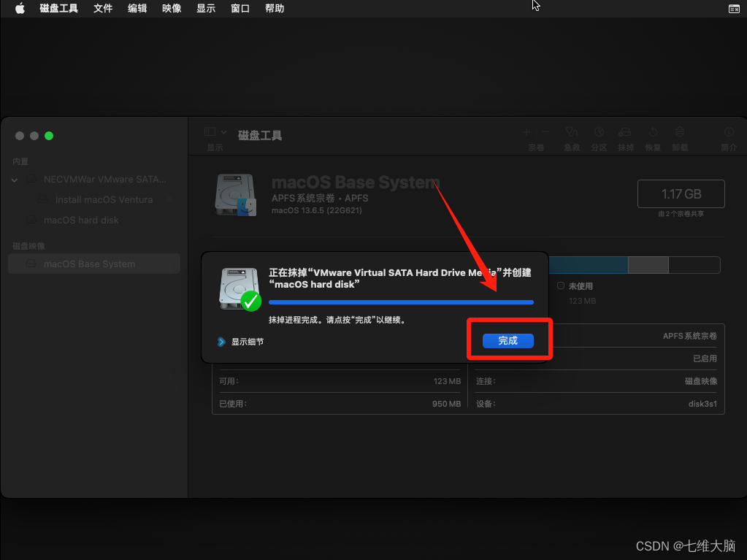Click the add volume plus icon
Screen dimensions: 747x560
point(526,132)
